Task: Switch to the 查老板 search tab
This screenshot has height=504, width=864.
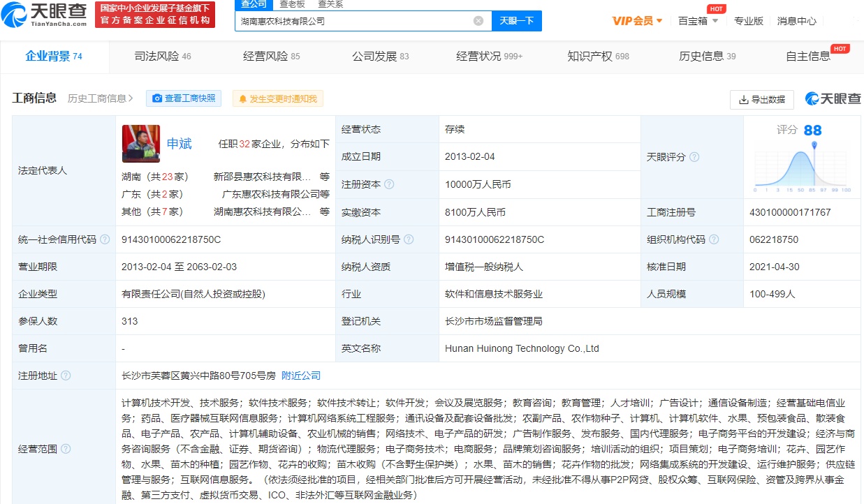Action: [x=292, y=4]
